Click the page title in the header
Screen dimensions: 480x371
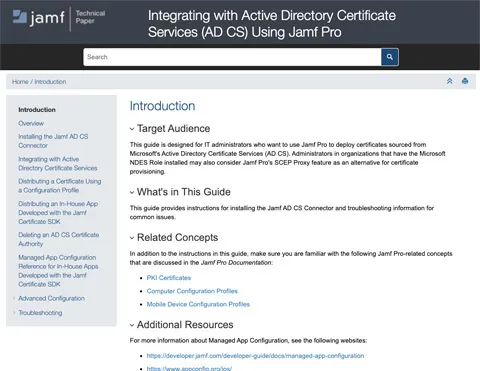(272, 24)
